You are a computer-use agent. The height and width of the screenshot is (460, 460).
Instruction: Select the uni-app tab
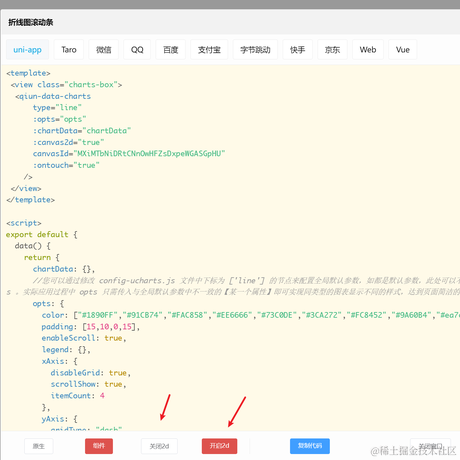27,50
